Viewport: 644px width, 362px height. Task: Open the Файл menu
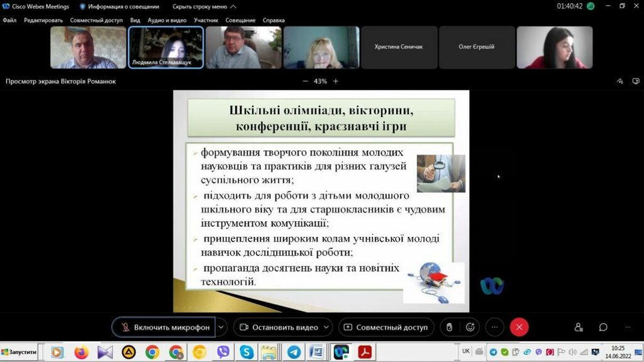pos(9,20)
